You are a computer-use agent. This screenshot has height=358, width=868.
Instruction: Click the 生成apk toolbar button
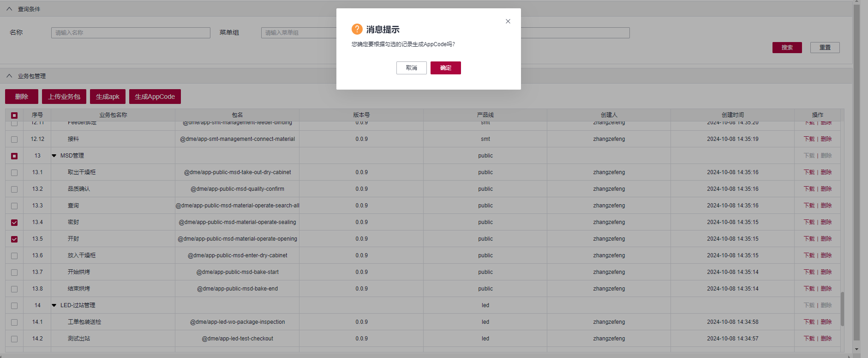pos(108,97)
